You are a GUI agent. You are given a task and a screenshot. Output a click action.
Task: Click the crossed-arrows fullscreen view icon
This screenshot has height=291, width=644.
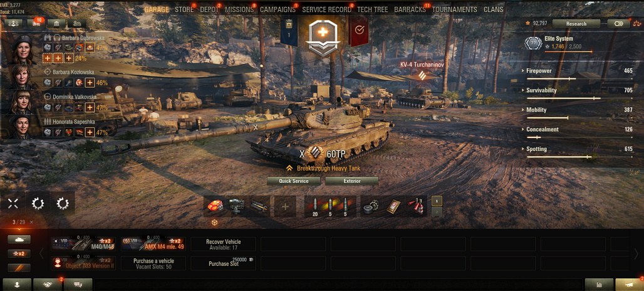click(x=13, y=203)
